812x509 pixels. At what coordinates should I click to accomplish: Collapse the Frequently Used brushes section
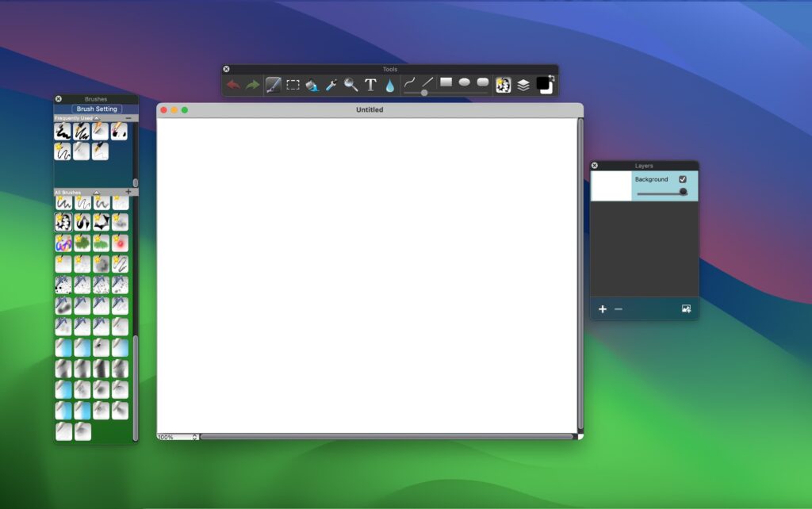pyautogui.click(x=96, y=117)
